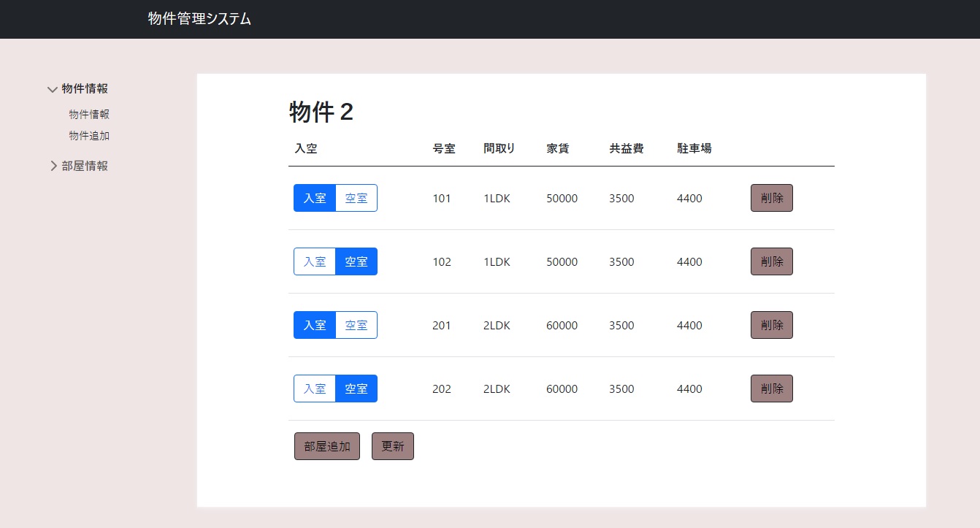Set room 201 status to 空室
This screenshot has width=980, height=528.
point(356,325)
